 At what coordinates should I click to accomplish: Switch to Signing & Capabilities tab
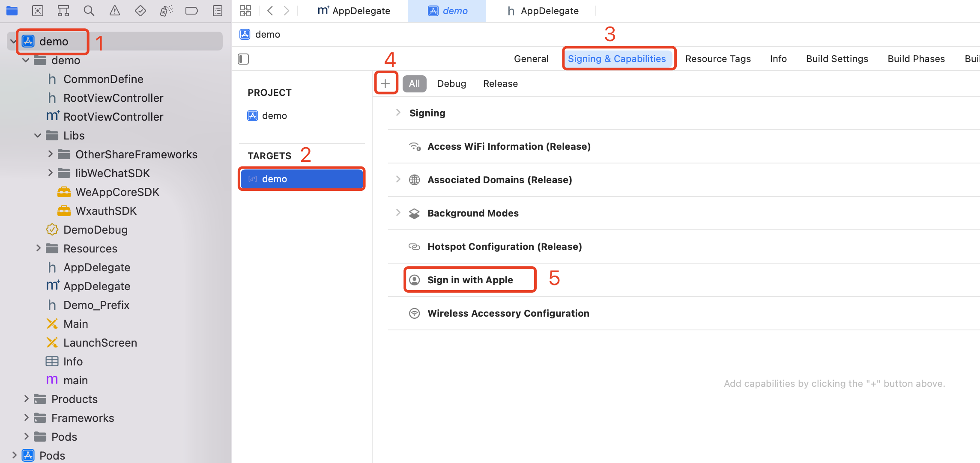tap(617, 59)
